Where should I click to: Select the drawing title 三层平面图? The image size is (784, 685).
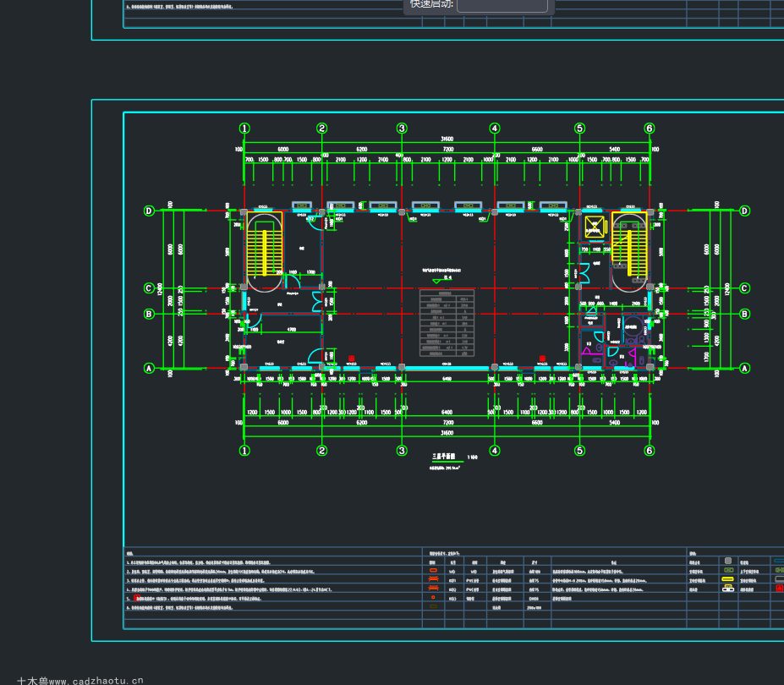click(443, 457)
